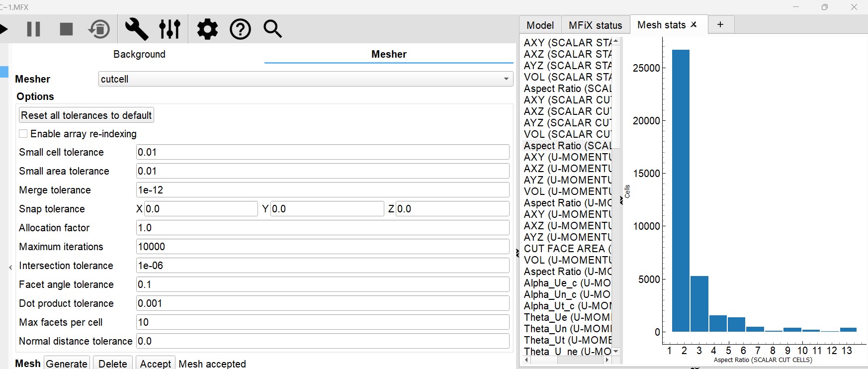Switch to the Background tab
This screenshot has height=369, width=868.
tap(139, 54)
